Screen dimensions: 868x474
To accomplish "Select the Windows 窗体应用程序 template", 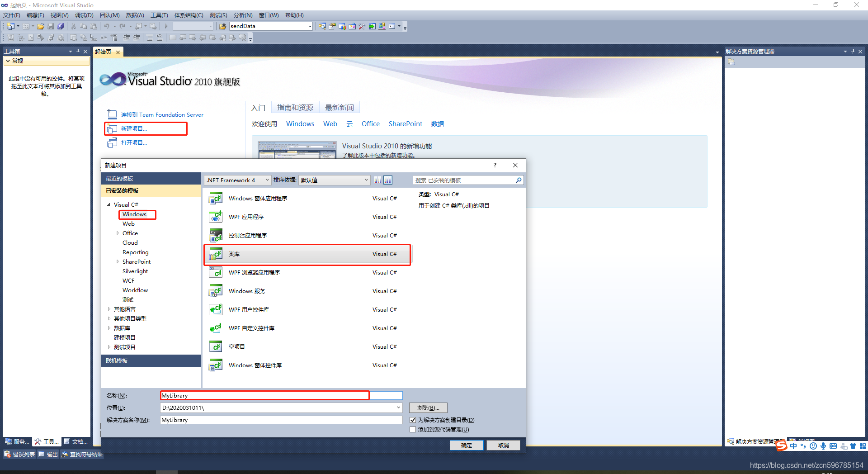I will pyautogui.click(x=307, y=199).
